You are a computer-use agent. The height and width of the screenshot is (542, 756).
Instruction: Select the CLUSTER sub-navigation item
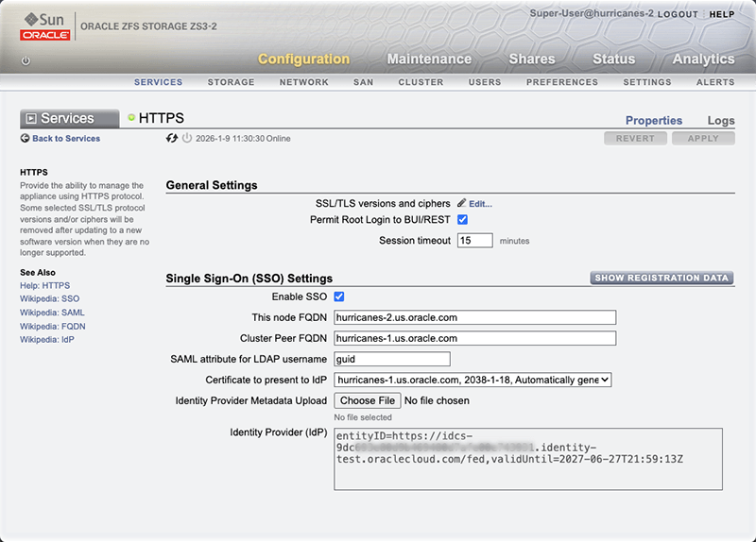point(421,82)
